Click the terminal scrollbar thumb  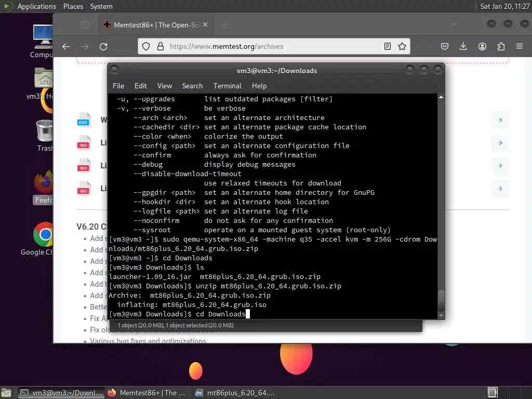[441, 300]
